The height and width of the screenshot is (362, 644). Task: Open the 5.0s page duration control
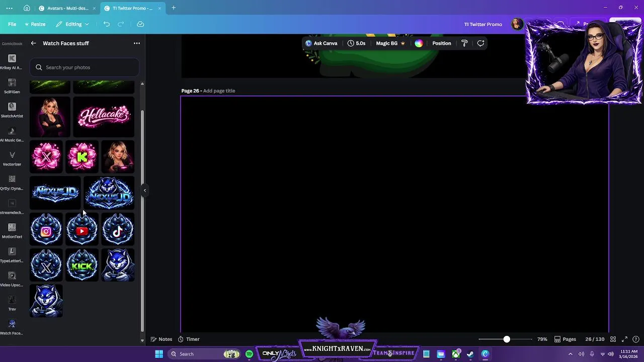tap(356, 43)
